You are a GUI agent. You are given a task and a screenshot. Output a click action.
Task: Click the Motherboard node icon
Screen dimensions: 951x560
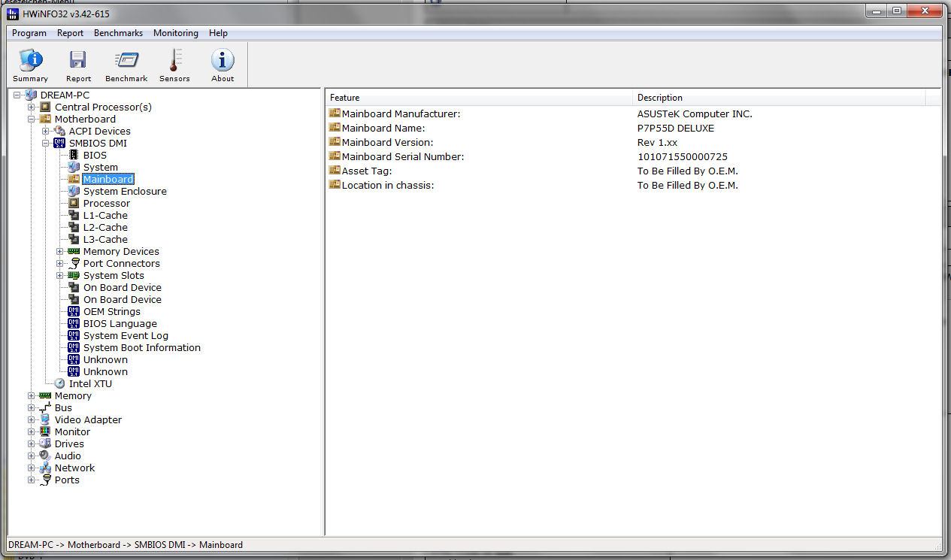pyautogui.click(x=45, y=120)
